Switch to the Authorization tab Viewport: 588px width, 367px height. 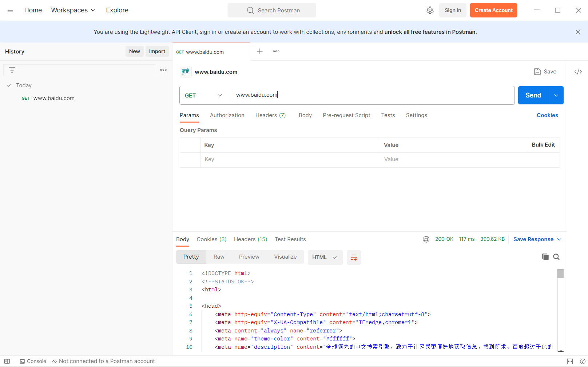pyautogui.click(x=227, y=115)
